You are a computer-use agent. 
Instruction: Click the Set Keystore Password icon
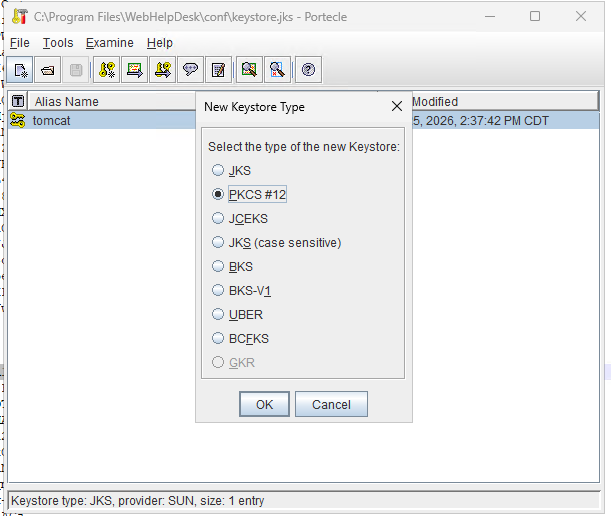click(191, 70)
